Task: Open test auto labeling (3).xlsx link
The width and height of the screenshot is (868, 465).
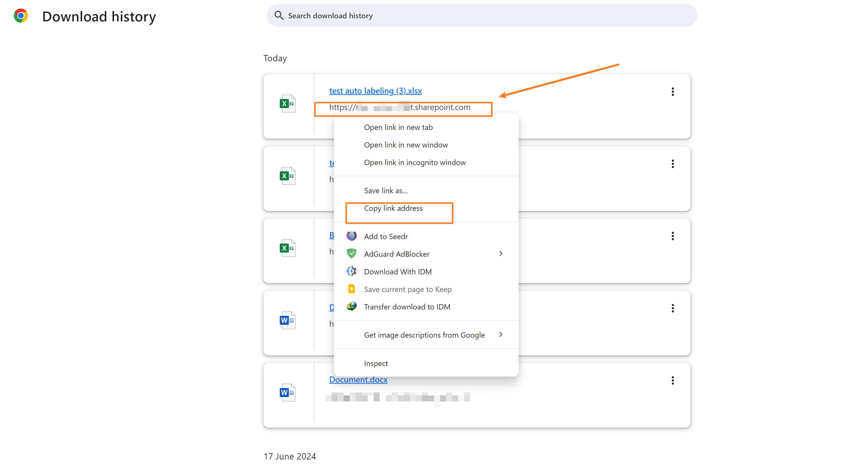Action: pyautogui.click(x=375, y=91)
